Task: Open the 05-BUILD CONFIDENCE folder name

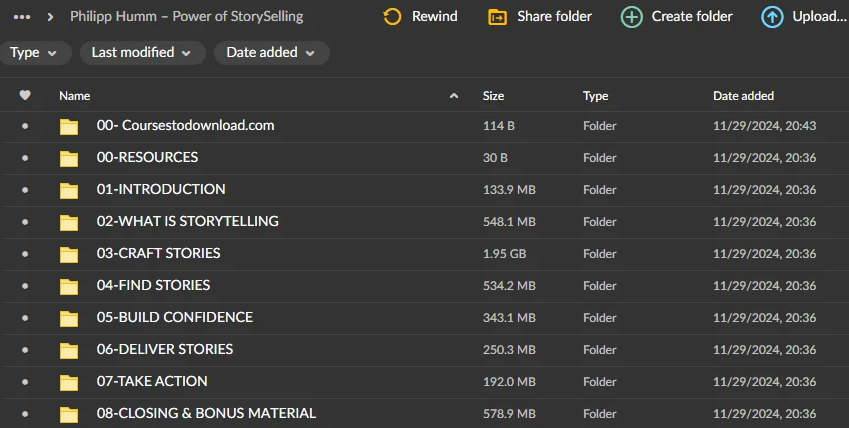Action: click(x=174, y=317)
